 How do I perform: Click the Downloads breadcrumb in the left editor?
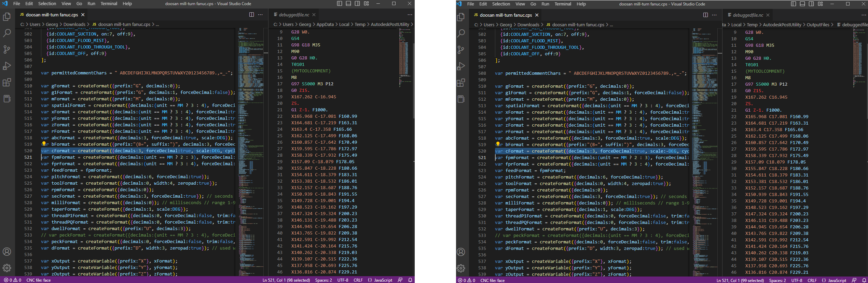74,24
